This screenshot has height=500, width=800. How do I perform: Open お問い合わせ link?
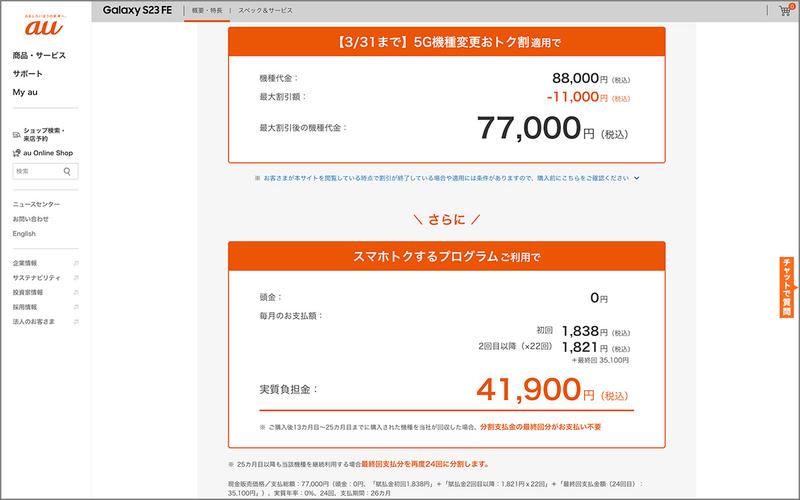31,219
